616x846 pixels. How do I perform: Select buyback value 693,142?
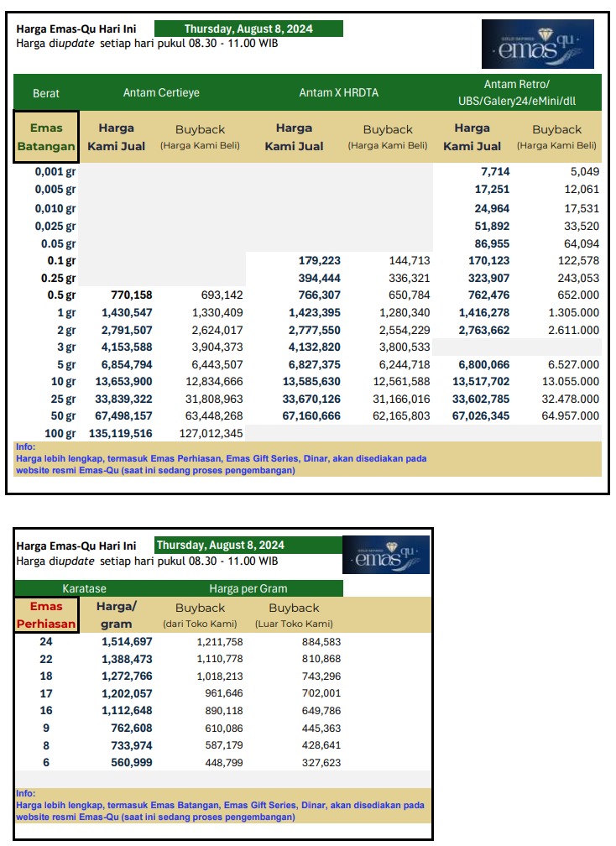click(222, 295)
